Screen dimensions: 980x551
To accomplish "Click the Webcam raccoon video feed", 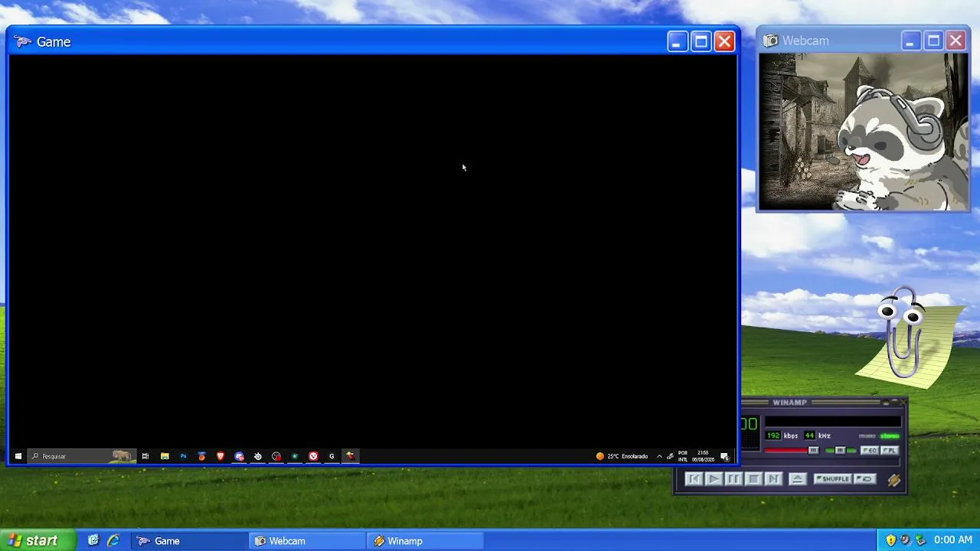I will coord(864,132).
